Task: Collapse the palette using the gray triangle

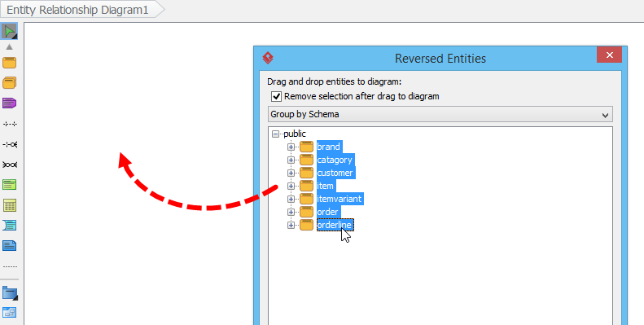Action: (10, 47)
